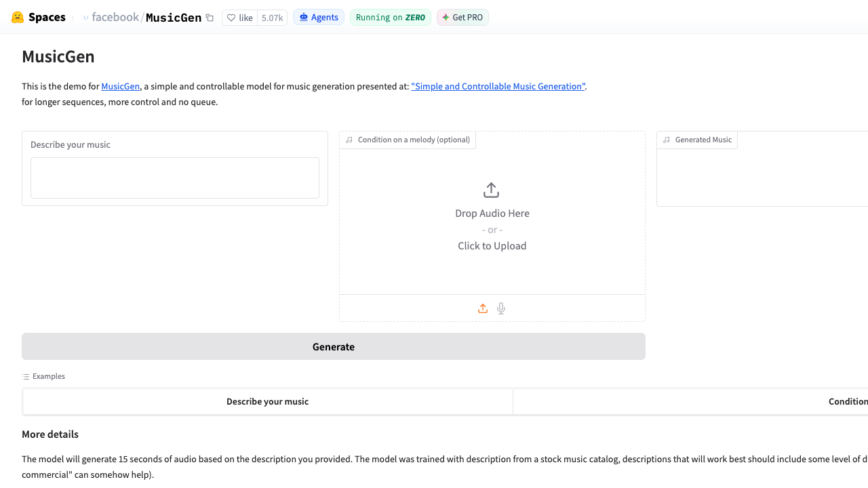Click the facebook organization avatar icon
This screenshot has width=868, height=488.
[85, 18]
